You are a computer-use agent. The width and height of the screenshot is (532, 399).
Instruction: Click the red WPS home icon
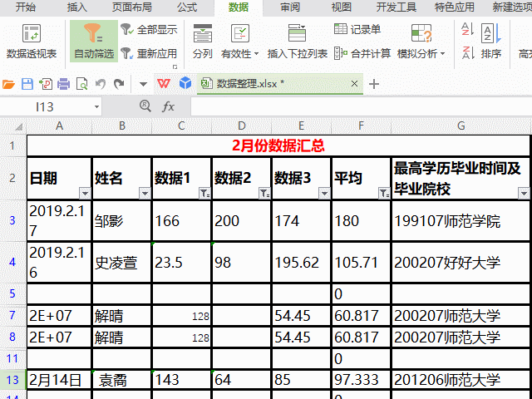point(164,83)
